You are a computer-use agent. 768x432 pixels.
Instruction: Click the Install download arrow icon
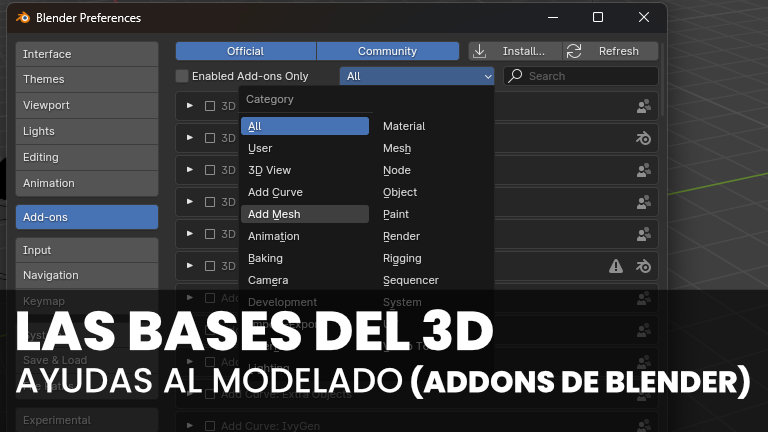480,51
